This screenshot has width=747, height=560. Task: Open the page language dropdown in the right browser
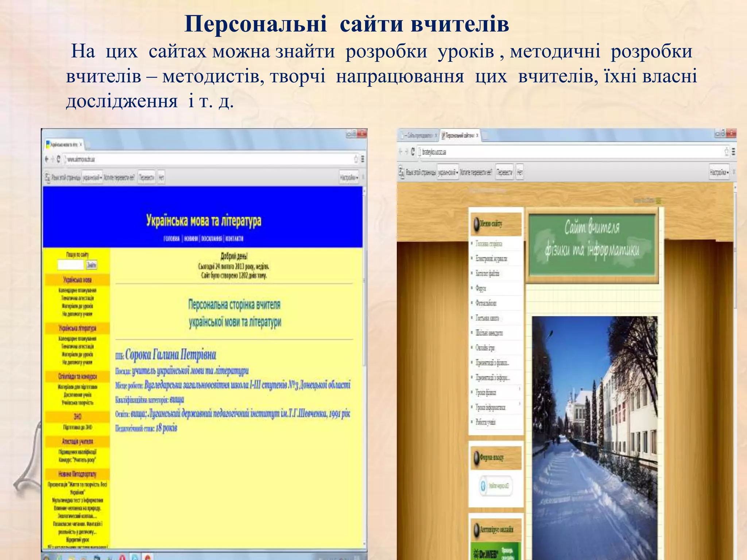click(448, 172)
